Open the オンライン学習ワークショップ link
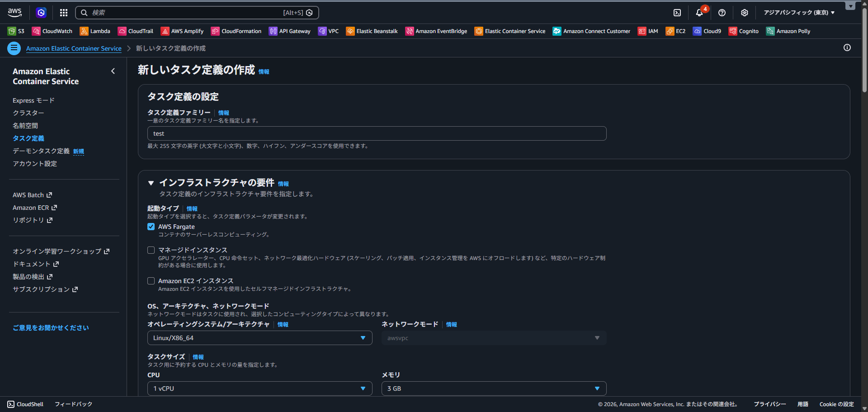The height and width of the screenshot is (412, 868). [61, 251]
